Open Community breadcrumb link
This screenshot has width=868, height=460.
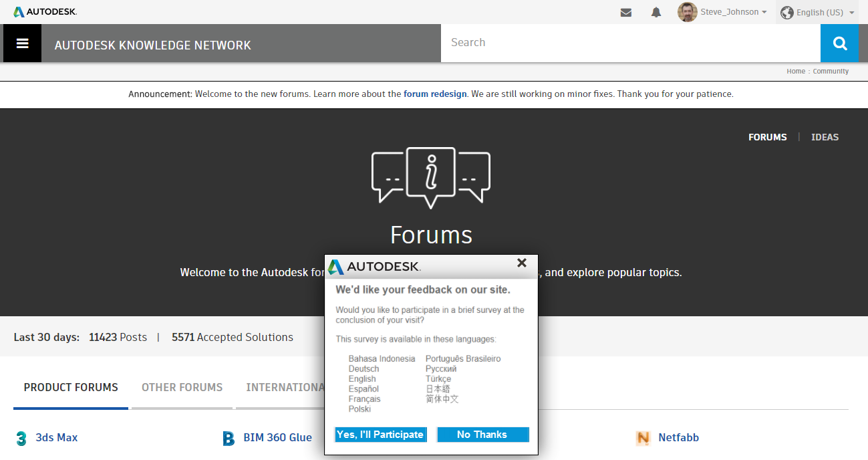tap(831, 71)
